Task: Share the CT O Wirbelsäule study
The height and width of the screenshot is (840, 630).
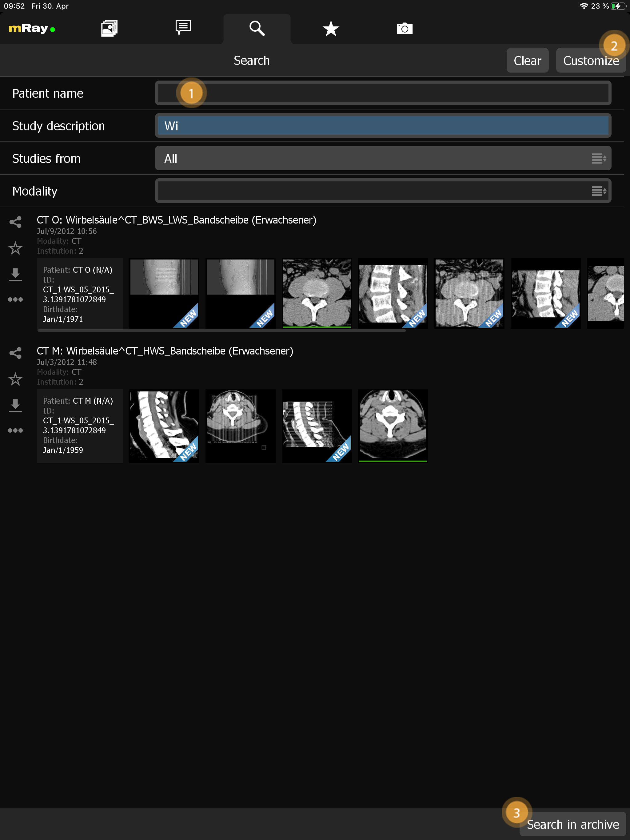Action: tap(15, 222)
